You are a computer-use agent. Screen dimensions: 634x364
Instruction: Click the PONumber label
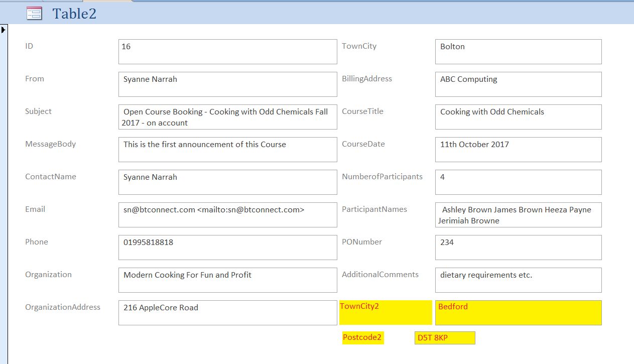point(362,242)
